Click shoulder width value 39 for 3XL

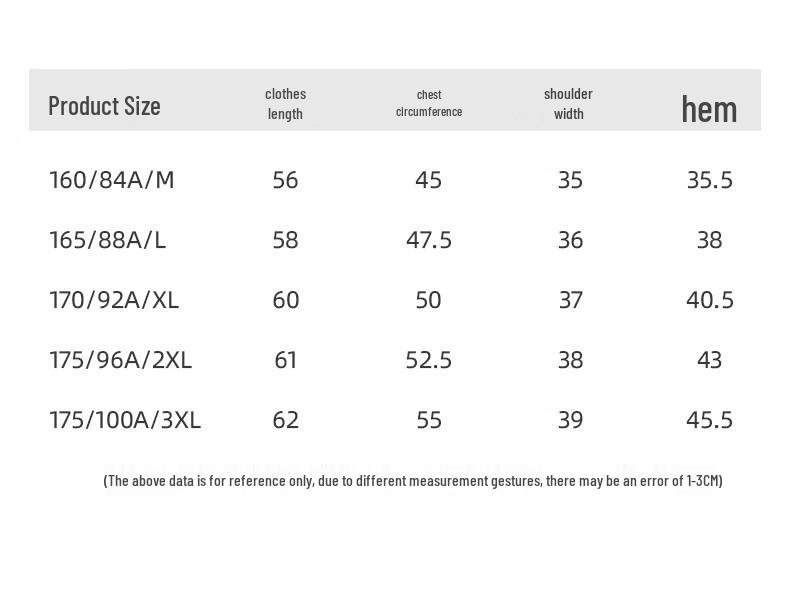[570, 420]
